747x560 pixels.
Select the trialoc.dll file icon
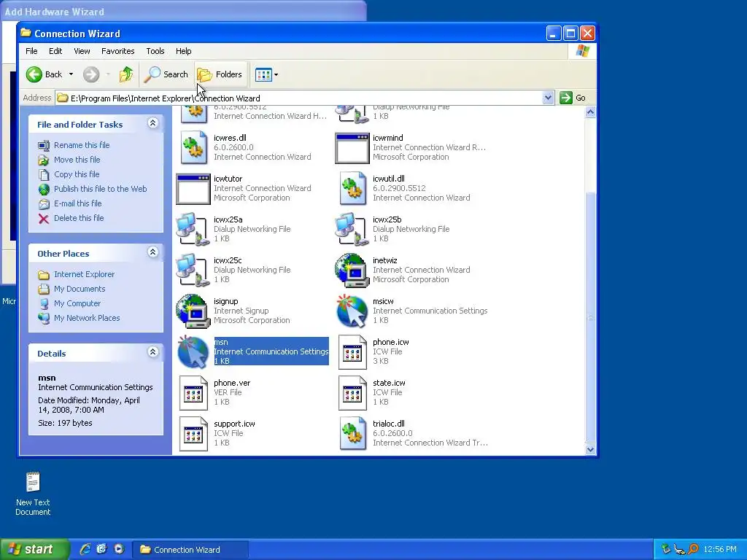352,435
